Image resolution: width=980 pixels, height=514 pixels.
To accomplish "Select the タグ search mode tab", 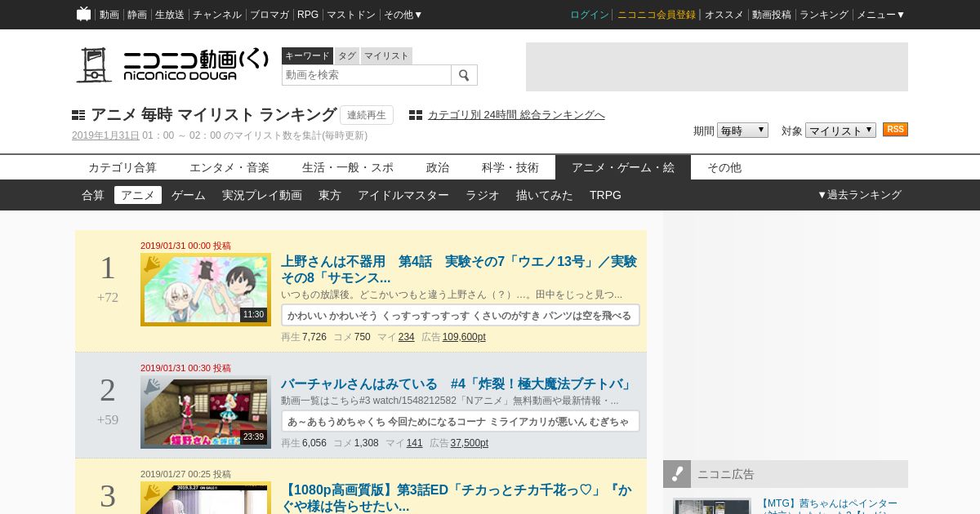I will click(x=347, y=55).
